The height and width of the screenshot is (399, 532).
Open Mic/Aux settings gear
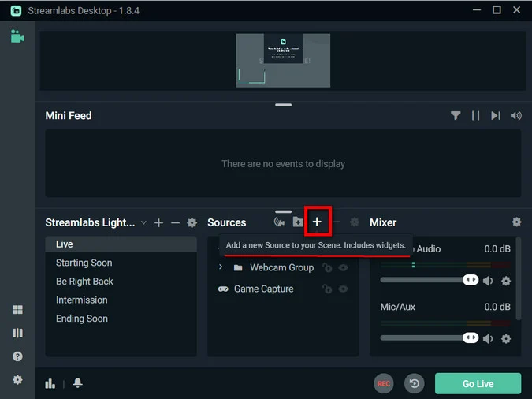(506, 338)
